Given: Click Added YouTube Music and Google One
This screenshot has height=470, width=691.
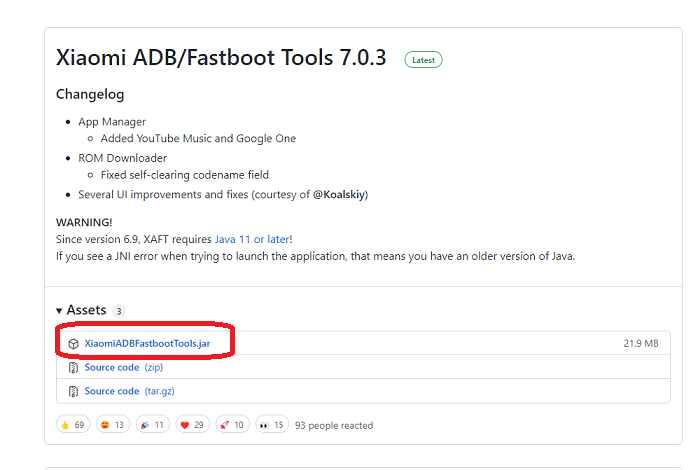Looking at the screenshot, I should point(198,138).
